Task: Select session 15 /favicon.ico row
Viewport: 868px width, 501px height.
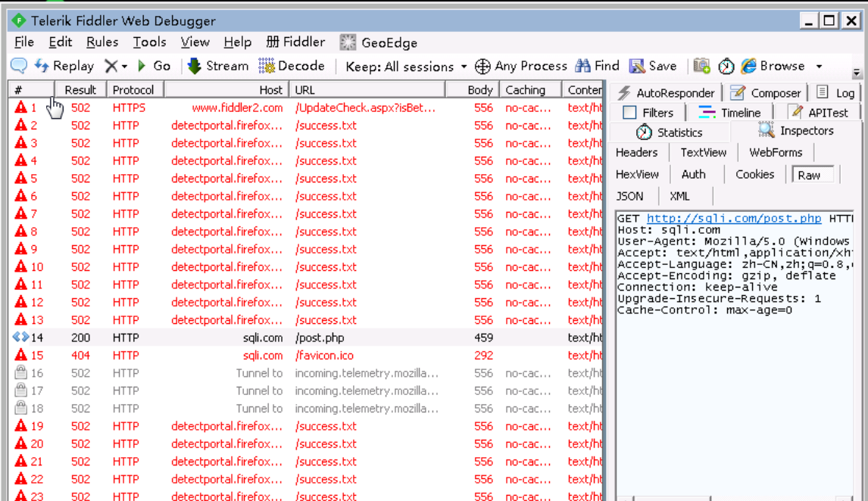Action: point(306,356)
